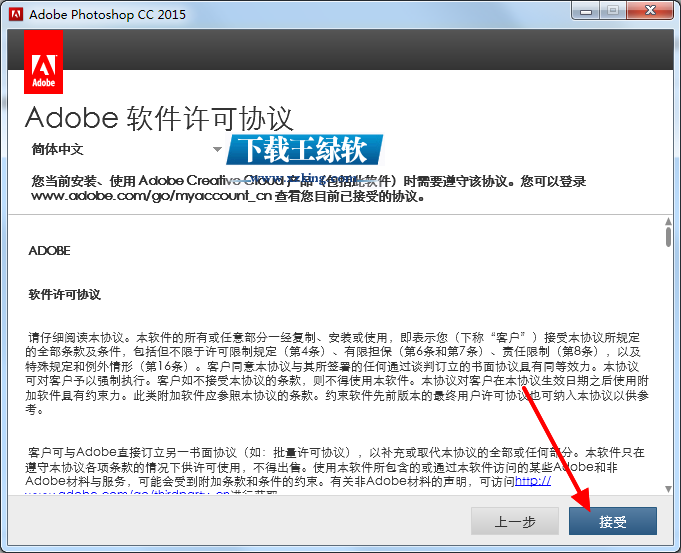Click the bold 软件许可协议 heading
The image size is (681, 553).
click(64, 295)
